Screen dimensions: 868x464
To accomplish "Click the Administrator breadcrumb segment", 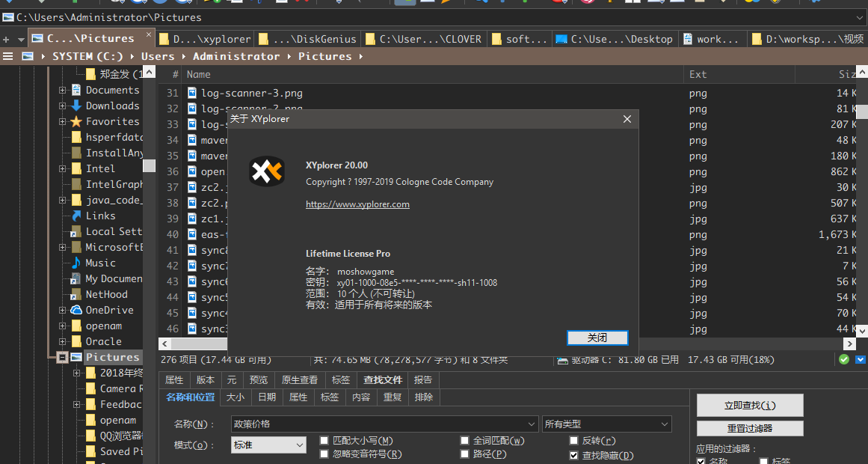I will 236,57.
